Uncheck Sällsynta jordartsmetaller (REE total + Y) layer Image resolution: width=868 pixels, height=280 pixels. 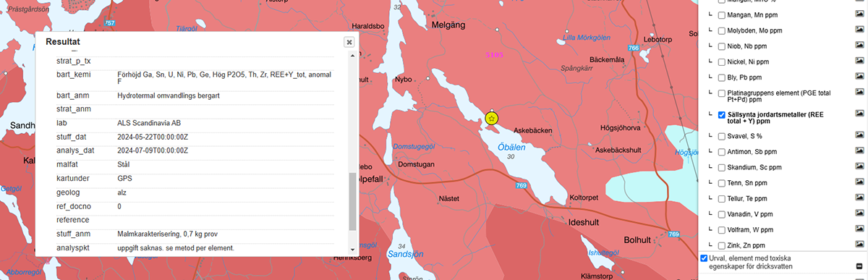point(722,114)
